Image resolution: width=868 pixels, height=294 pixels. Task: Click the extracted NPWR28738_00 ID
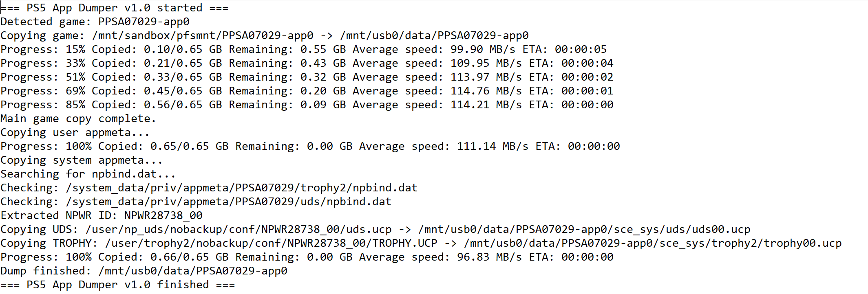point(163,216)
